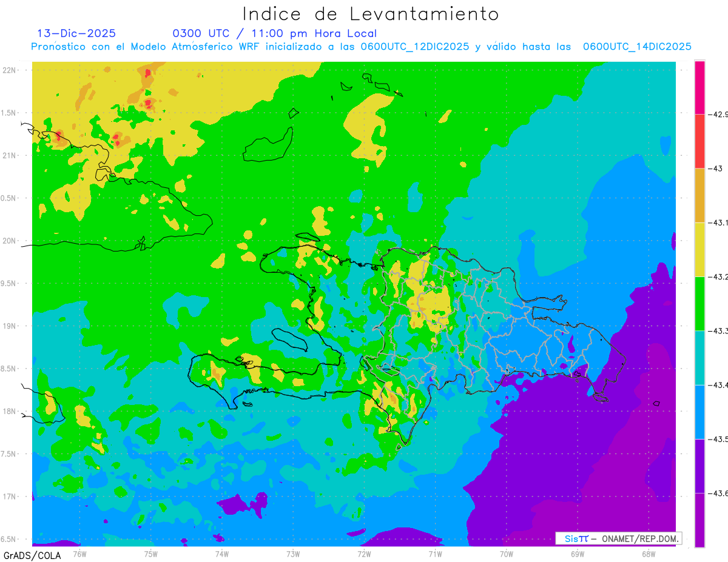Click the longitude label "75W"
728x562 pixels.
coord(151,554)
